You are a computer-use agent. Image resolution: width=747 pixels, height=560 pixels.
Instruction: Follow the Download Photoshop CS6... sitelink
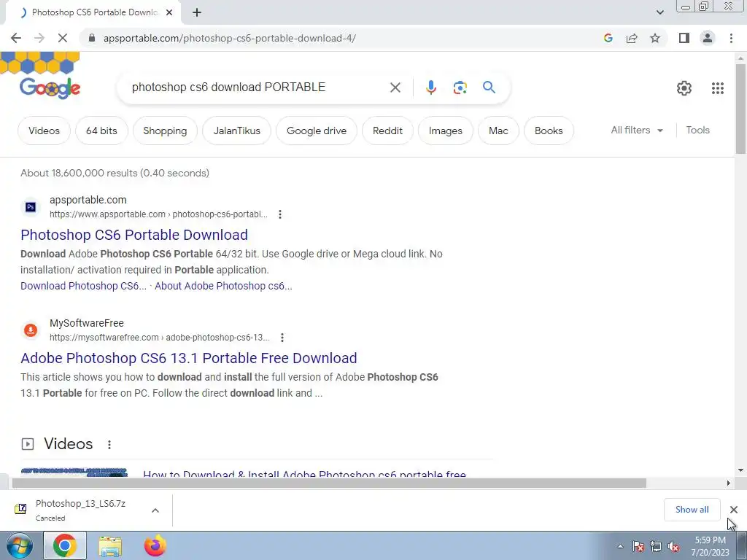pyautogui.click(x=83, y=286)
